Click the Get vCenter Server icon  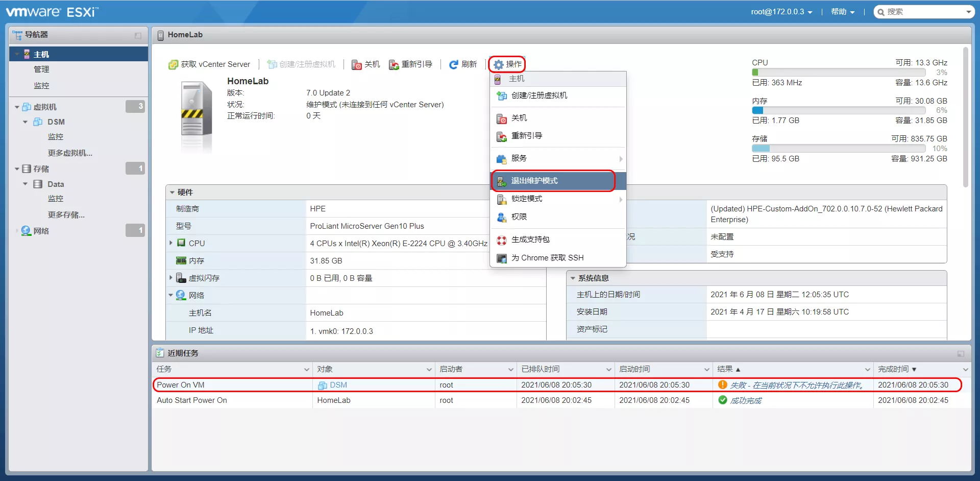[173, 65]
